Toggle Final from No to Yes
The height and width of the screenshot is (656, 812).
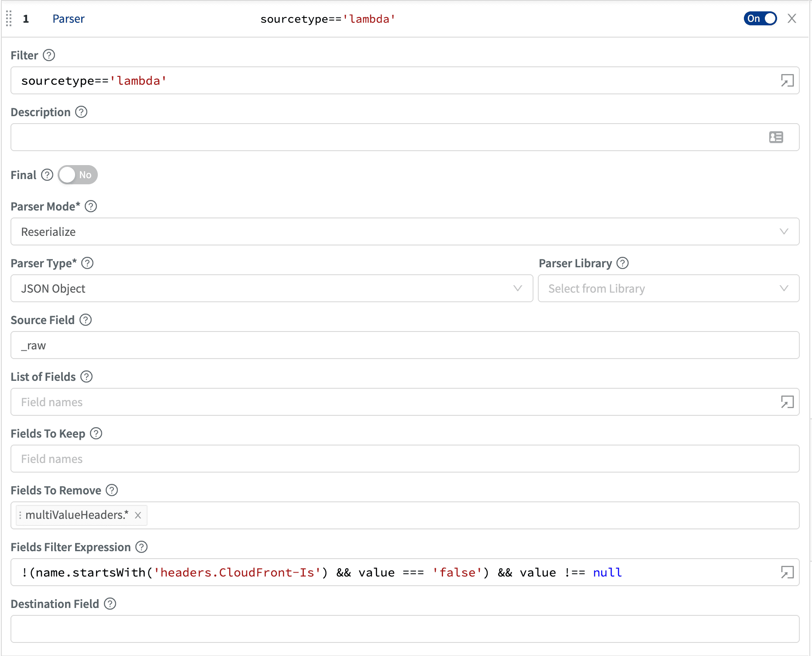[77, 175]
